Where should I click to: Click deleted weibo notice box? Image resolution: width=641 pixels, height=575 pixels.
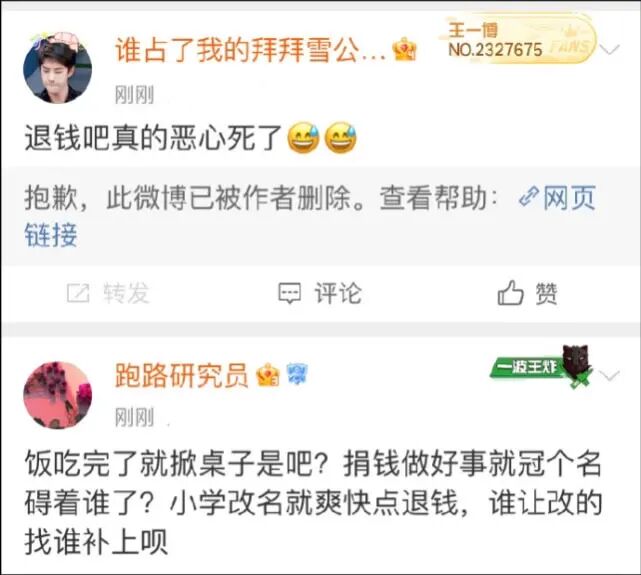[320, 216]
